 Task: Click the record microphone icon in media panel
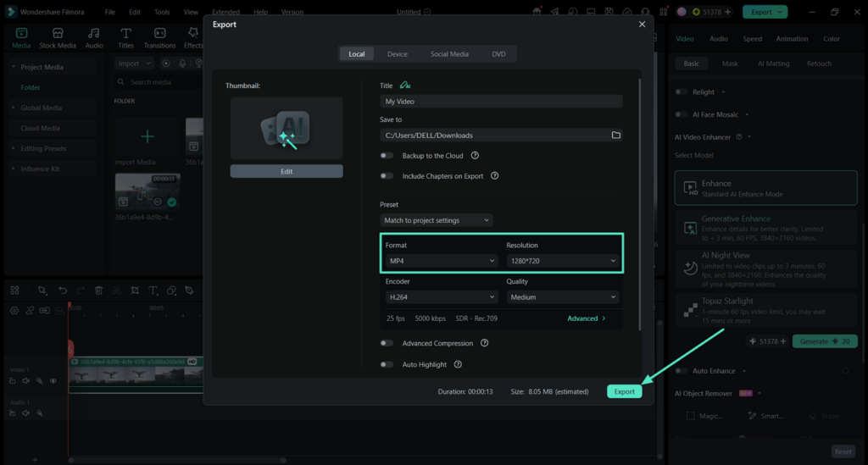click(182, 64)
